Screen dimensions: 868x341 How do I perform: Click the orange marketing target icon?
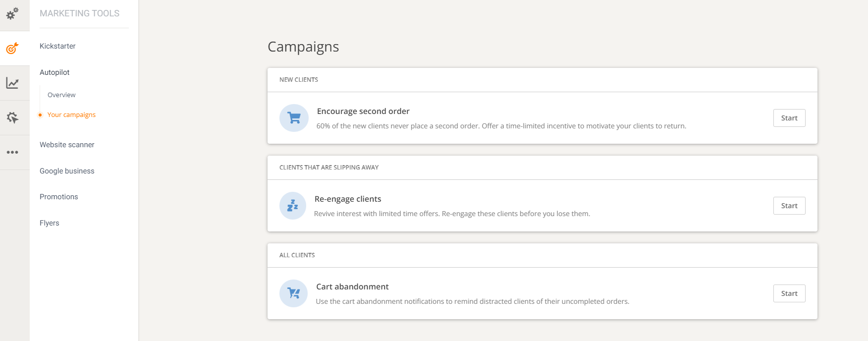[x=12, y=48]
